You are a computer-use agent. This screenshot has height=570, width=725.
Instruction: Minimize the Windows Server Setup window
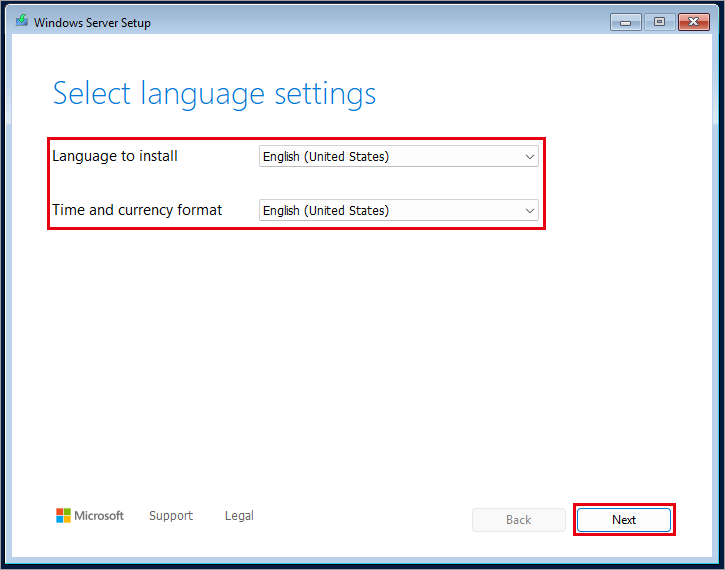[625, 22]
